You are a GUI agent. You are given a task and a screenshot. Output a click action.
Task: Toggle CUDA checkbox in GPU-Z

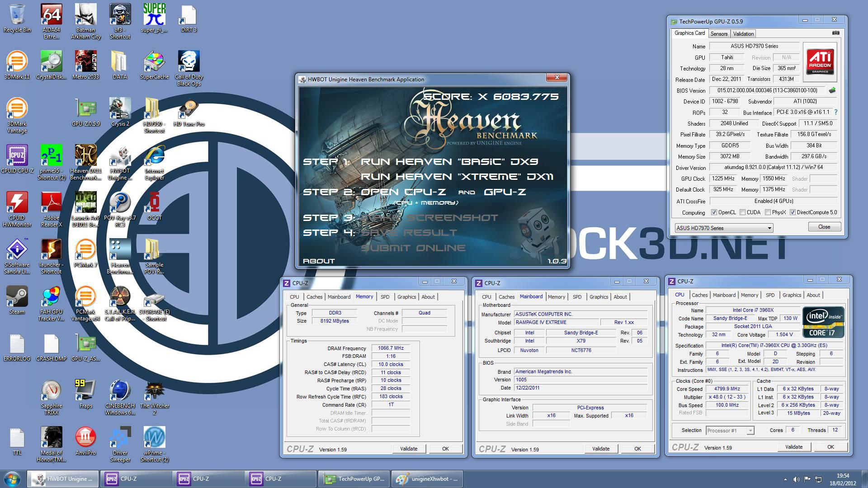(x=742, y=212)
